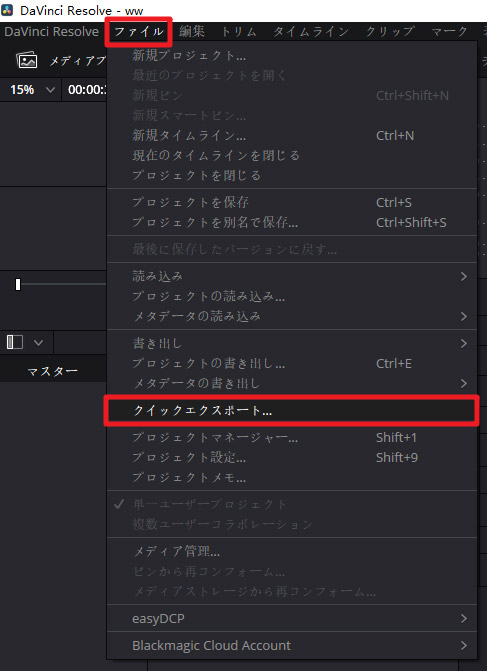Open the タイムライン menu
Viewport: 487px width, 671px height.
pyautogui.click(x=311, y=32)
